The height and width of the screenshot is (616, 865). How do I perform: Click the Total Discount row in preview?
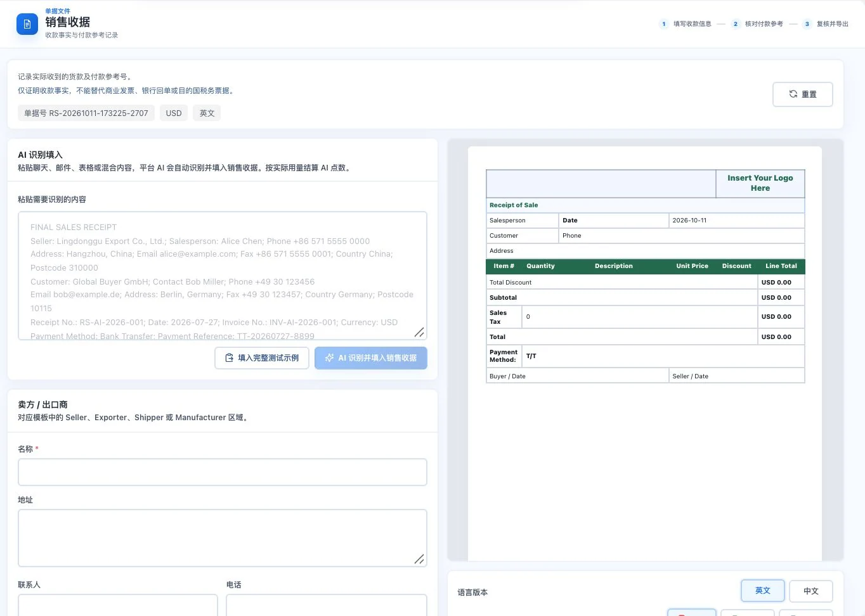(x=646, y=283)
